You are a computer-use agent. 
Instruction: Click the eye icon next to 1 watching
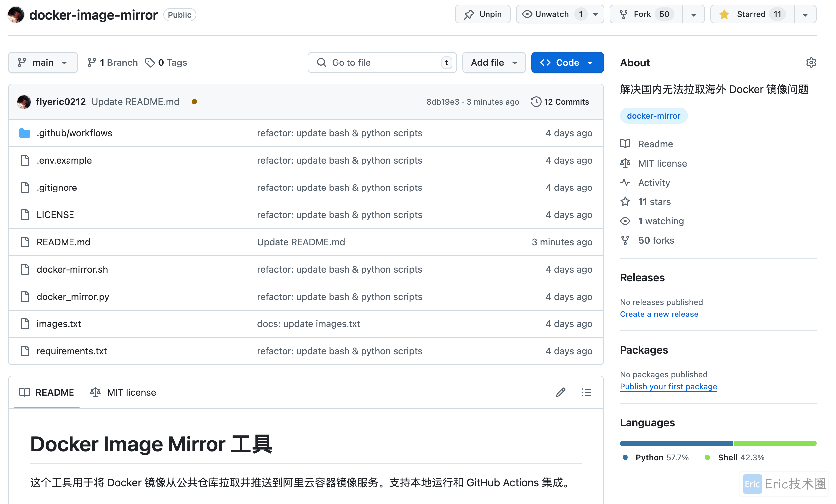pyautogui.click(x=625, y=221)
